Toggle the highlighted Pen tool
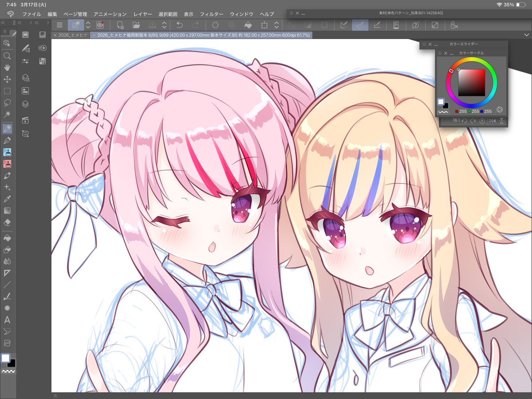Viewport: 532px width, 399px height. 75,25
